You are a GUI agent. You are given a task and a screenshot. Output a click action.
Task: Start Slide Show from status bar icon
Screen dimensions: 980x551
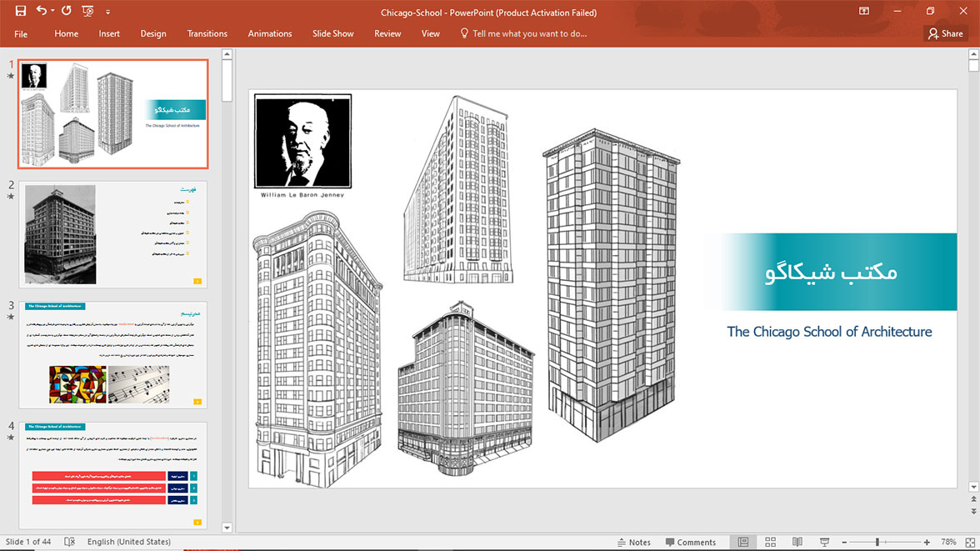(824, 542)
